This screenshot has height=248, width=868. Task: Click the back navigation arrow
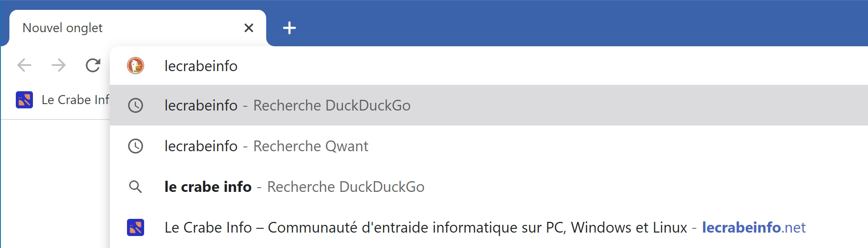(x=24, y=66)
